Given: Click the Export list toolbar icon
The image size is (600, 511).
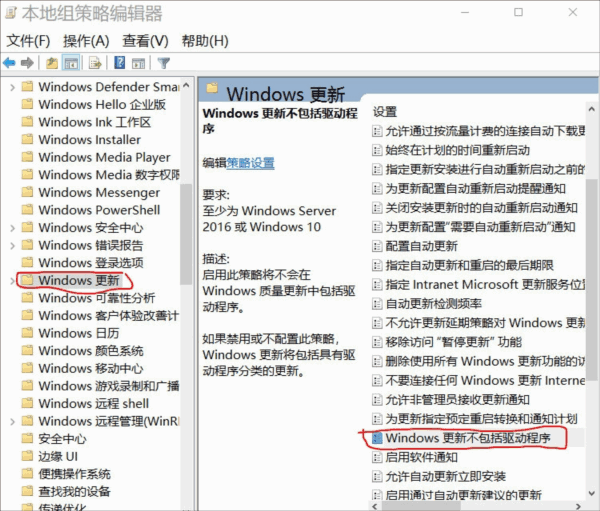Looking at the screenshot, I should pyautogui.click(x=94, y=63).
